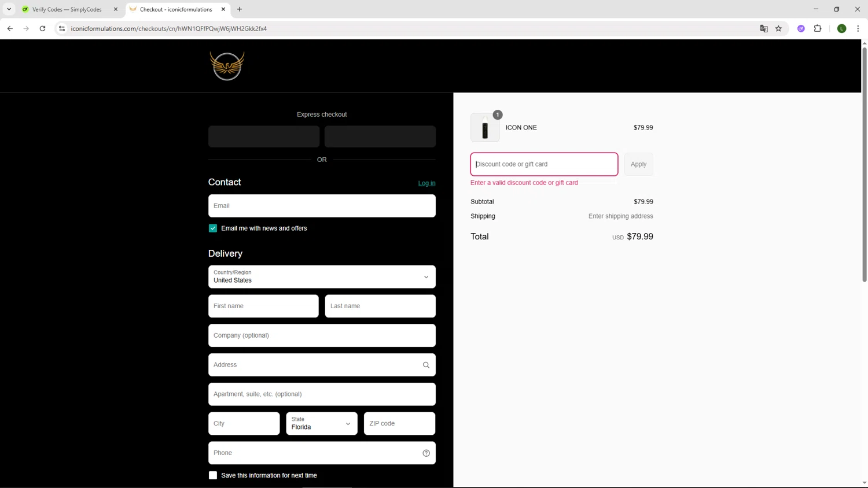Restore down the browser window

[x=837, y=9]
